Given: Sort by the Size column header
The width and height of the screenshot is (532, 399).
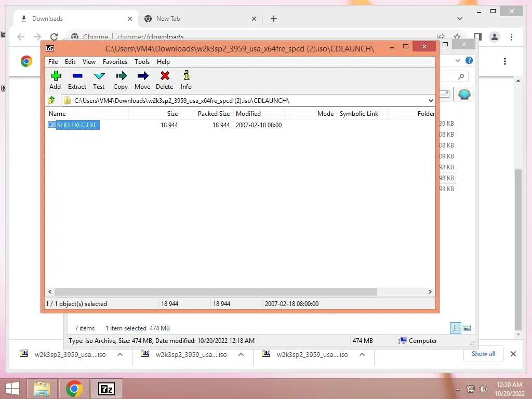Looking at the screenshot, I should click(x=154, y=114).
